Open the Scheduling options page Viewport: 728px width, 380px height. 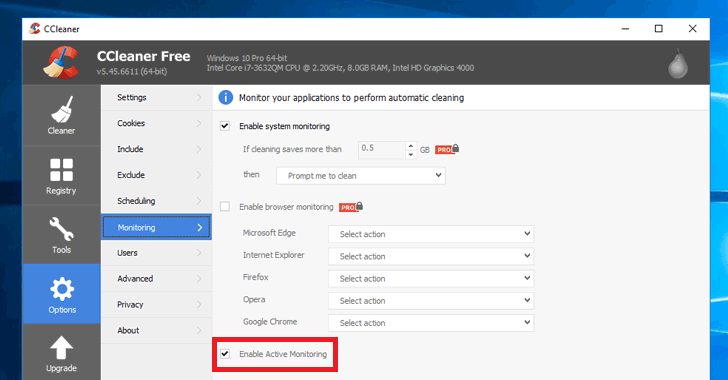[x=156, y=201]
